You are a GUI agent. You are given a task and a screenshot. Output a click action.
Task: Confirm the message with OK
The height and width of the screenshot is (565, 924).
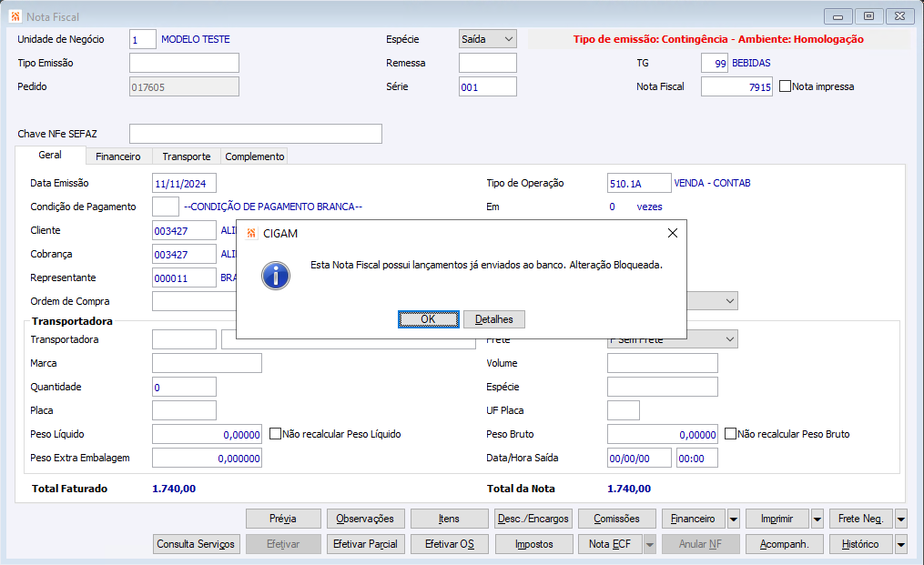pos(429,319)
